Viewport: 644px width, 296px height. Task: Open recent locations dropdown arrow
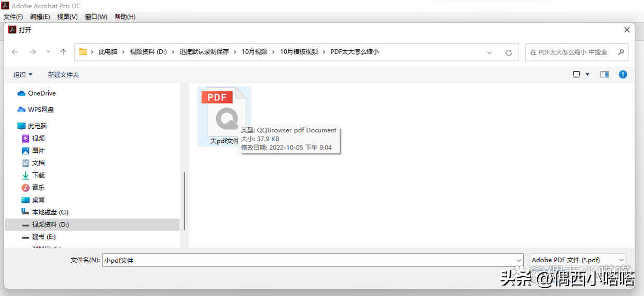pyautogui.click(x=48, y=52)
